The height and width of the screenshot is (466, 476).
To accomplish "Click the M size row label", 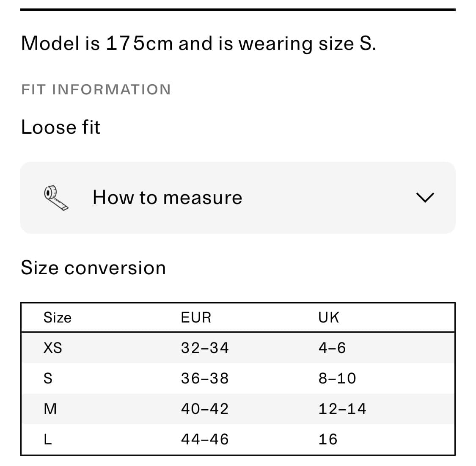I will [x=50, y=409].
